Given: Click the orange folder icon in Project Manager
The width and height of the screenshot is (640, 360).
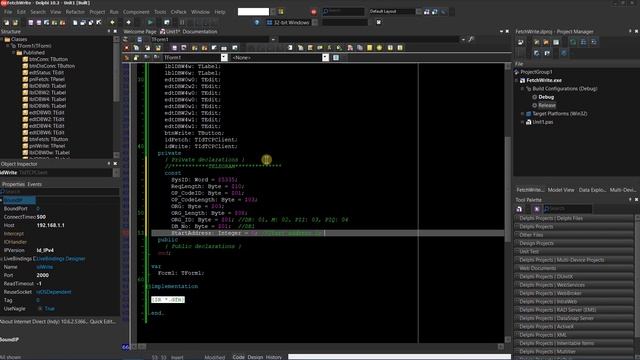Looking at the screenshot, I should (546, 42).
